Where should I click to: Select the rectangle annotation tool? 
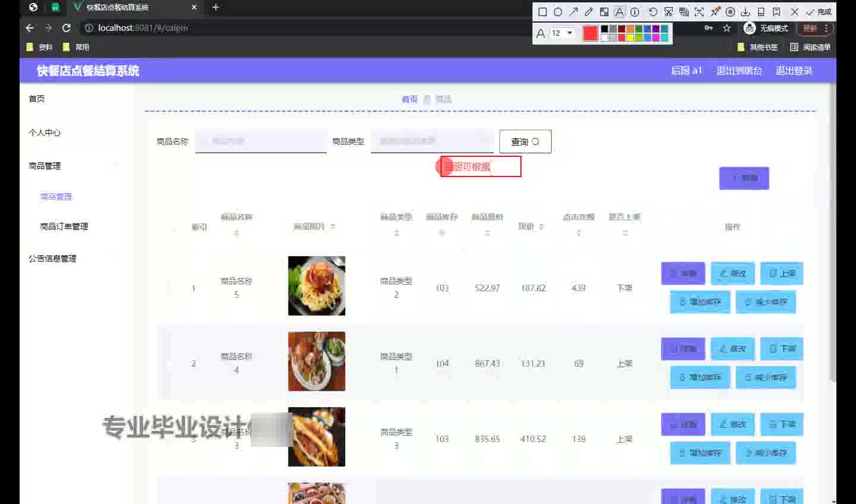coord(542,12)
